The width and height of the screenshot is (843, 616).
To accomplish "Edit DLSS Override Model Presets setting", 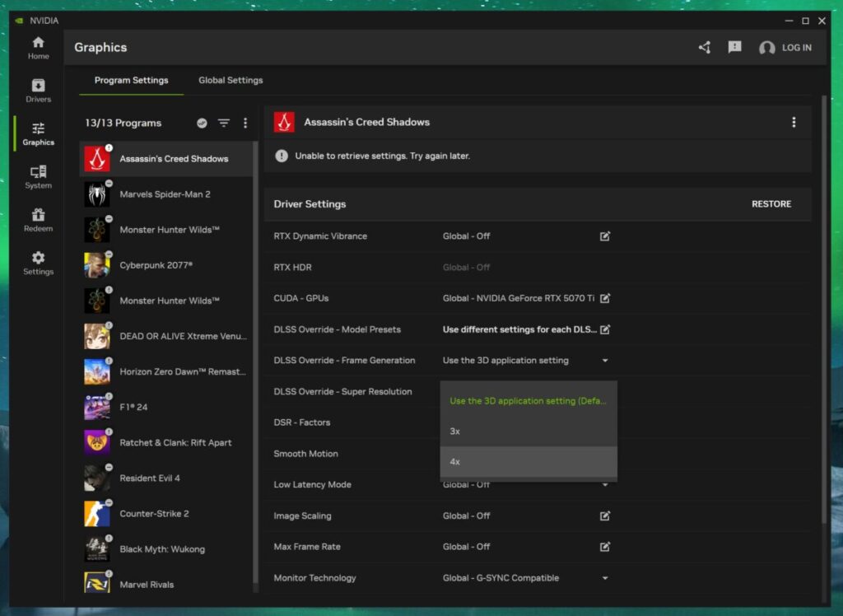I will tap(605, 329).
